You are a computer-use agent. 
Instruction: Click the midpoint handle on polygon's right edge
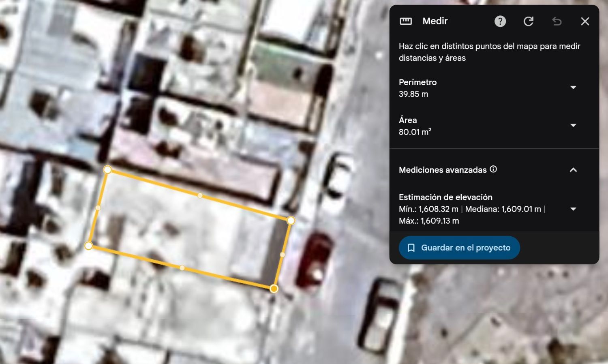(283, 255)
